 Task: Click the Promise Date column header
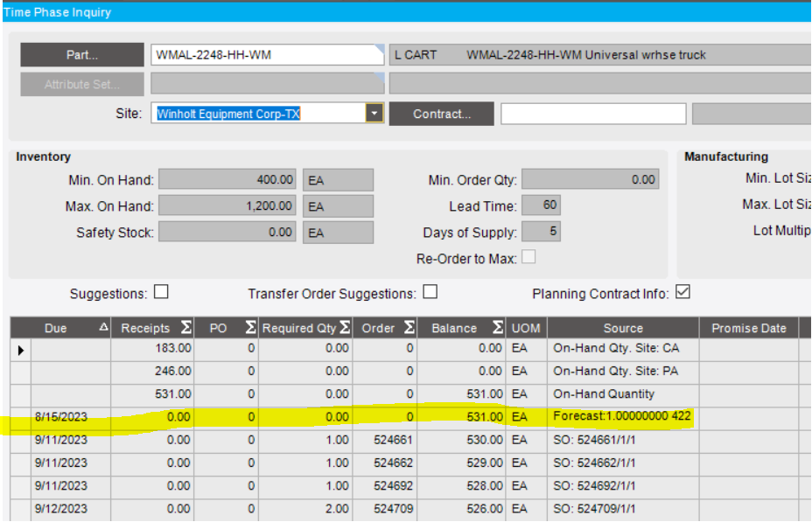click(x=749, y=328)
